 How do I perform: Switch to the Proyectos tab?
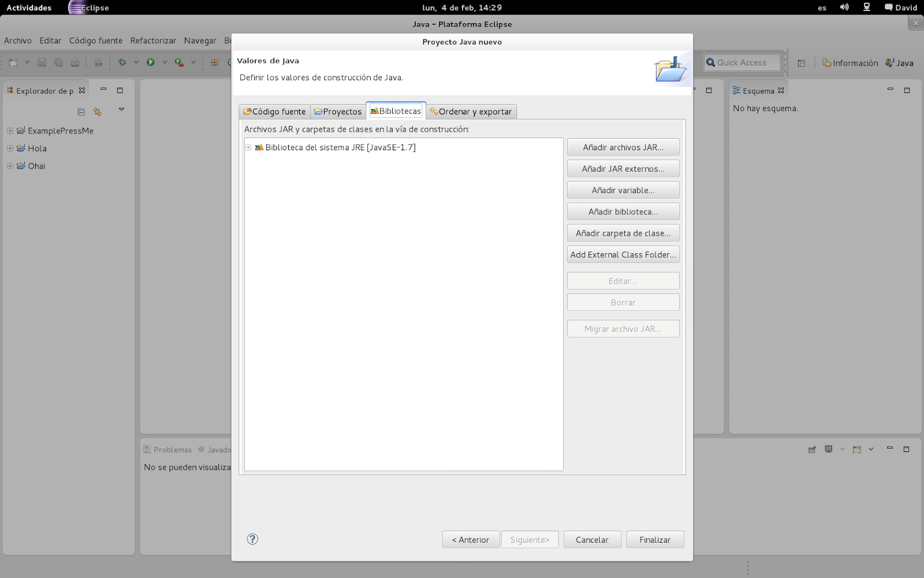tap(338, 111)
